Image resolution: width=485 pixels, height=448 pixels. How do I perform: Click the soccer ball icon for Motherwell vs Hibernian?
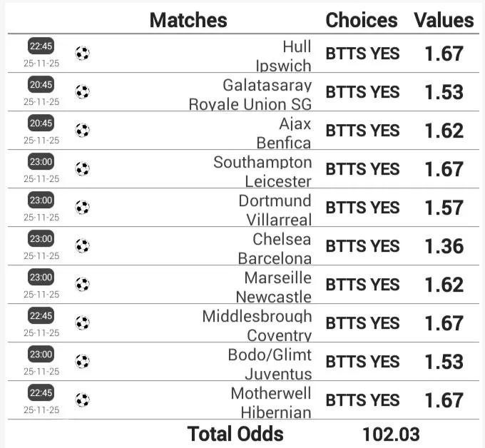pyautogui.click(x=83, y=400)
